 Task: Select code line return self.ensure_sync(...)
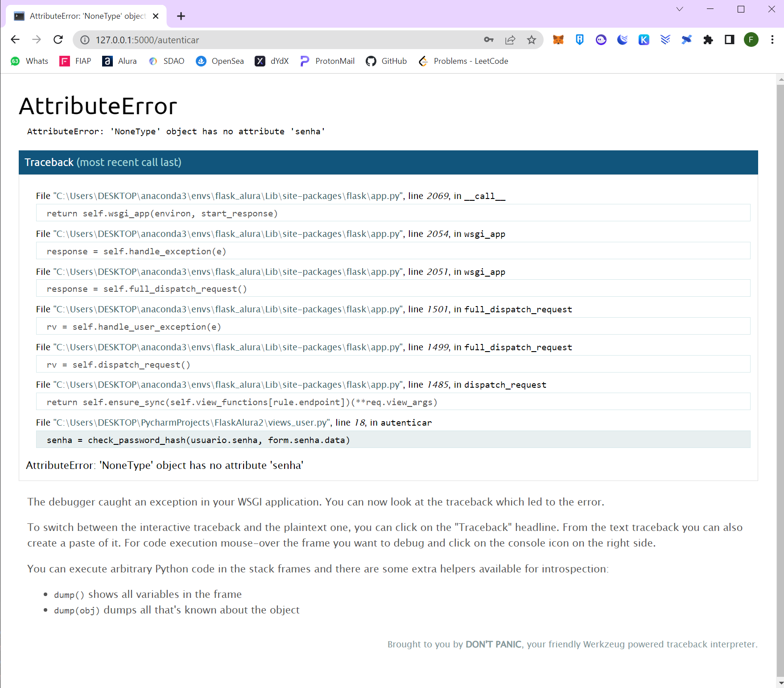point(393,402)
